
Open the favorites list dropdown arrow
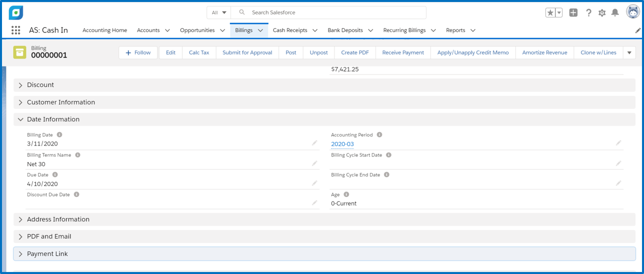click(559, 12)
